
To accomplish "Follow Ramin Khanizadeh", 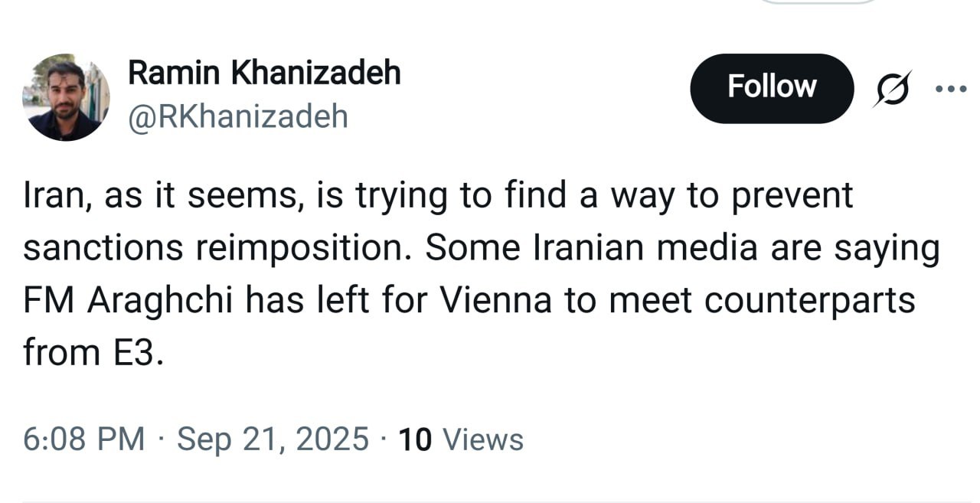I will (x=772, y=88).
